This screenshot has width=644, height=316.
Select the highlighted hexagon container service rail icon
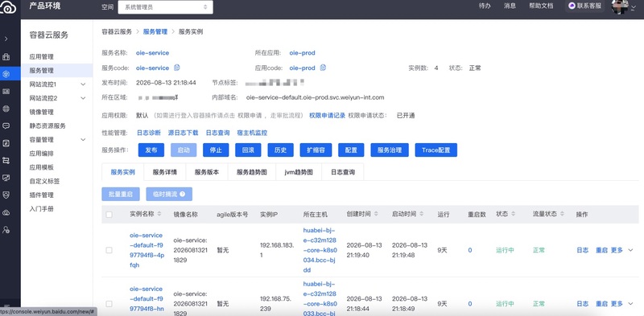(6, 74)
